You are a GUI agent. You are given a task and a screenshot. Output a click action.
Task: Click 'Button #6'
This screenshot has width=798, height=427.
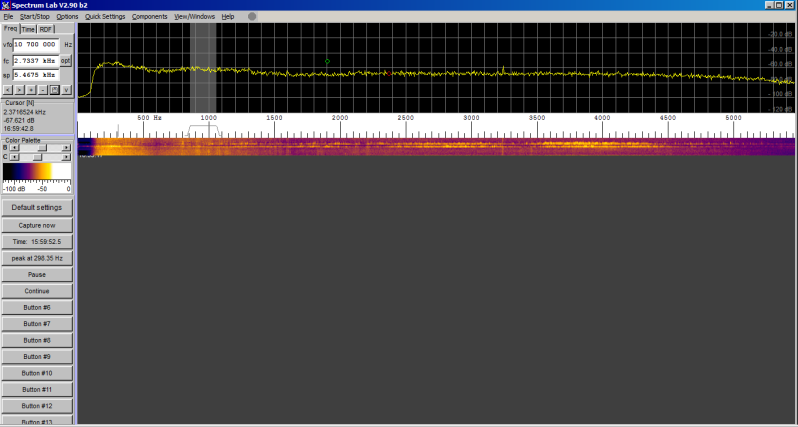point(37,307)
